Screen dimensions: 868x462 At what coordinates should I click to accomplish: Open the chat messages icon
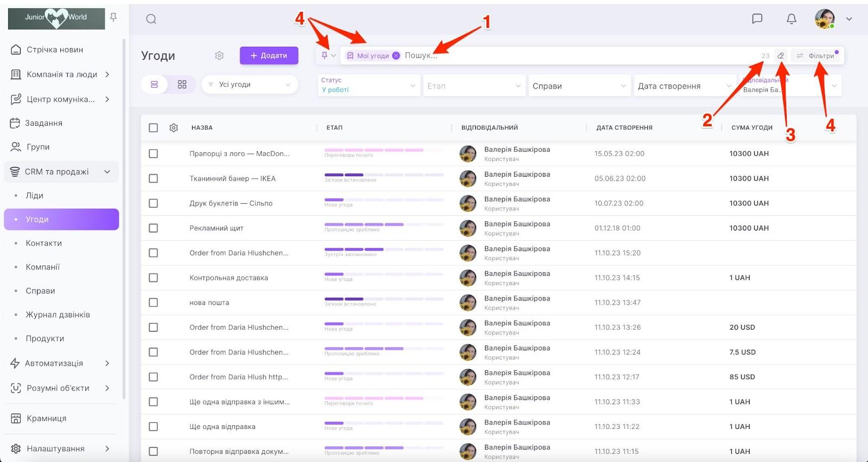tap(757, 19)
